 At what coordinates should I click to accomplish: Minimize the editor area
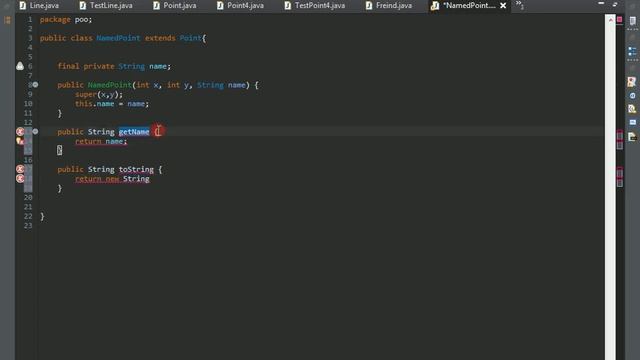point(601,4)
